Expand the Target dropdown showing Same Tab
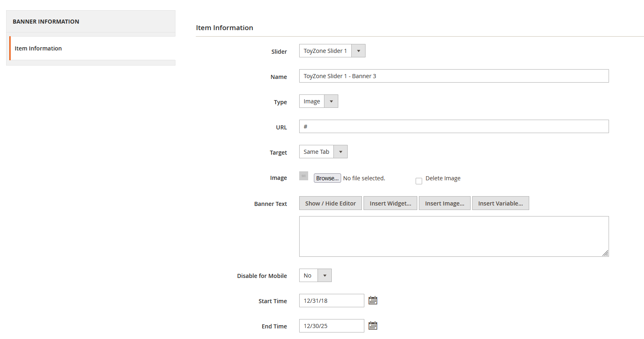The height and width of the screenshot is (339, 644). click(x=323, y=152)
